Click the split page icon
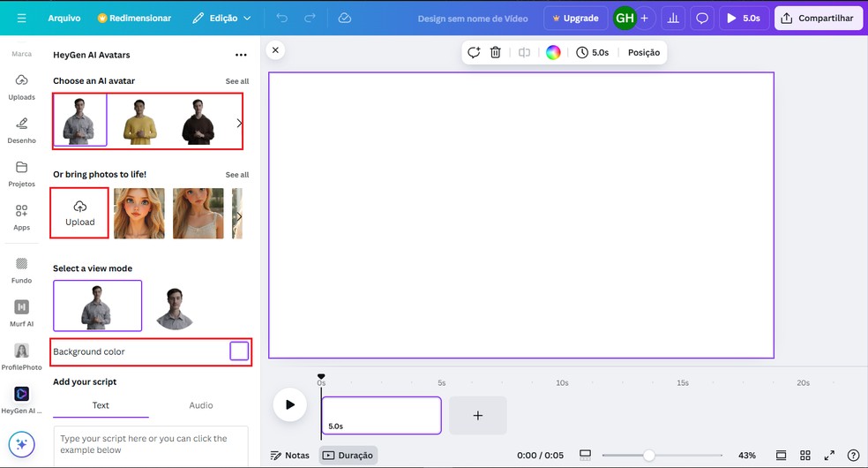Image resolution: width=868 pixels, height=468 pixels. point(524,53)
